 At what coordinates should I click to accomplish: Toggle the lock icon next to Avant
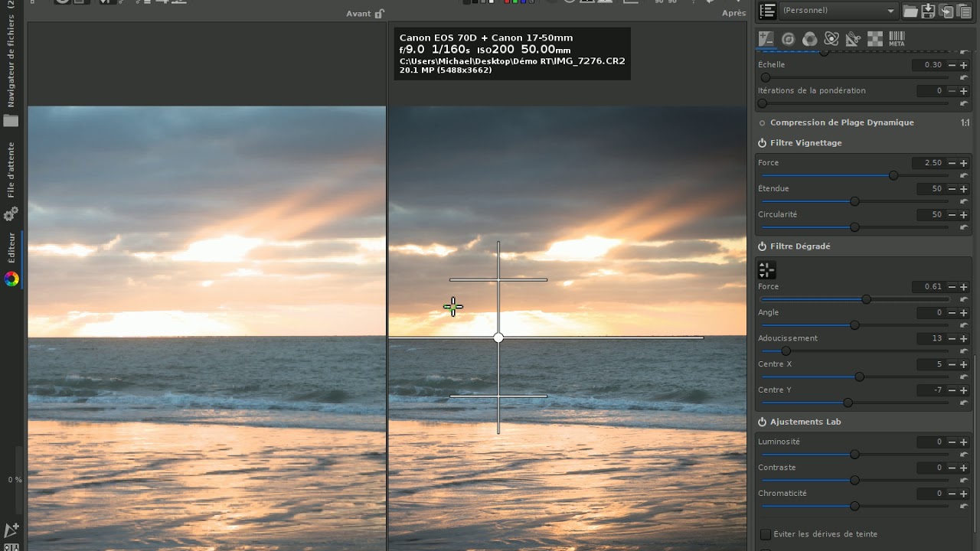(380, 13)
